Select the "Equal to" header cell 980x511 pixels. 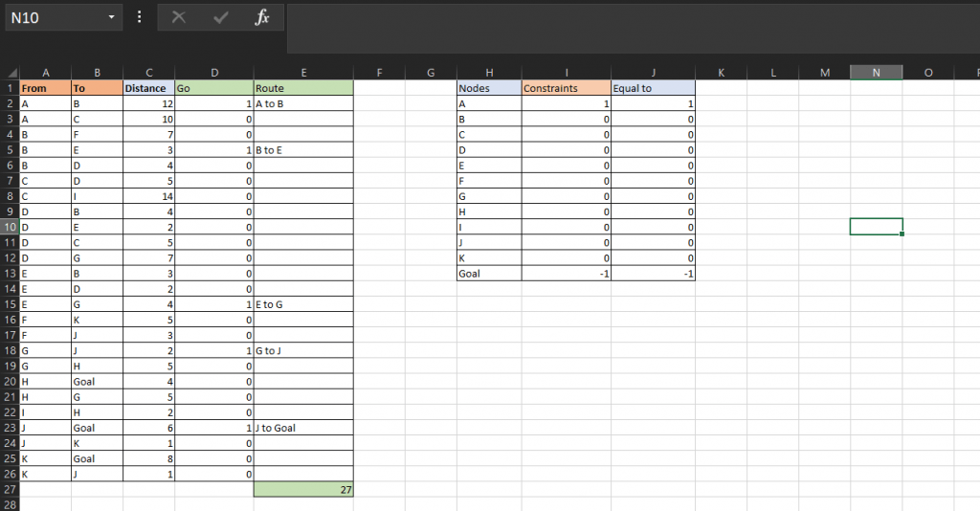[653, 88]
